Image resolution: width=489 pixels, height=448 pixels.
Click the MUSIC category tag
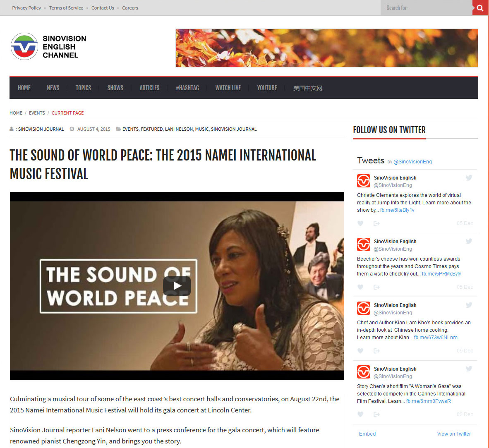click(202, 129)
